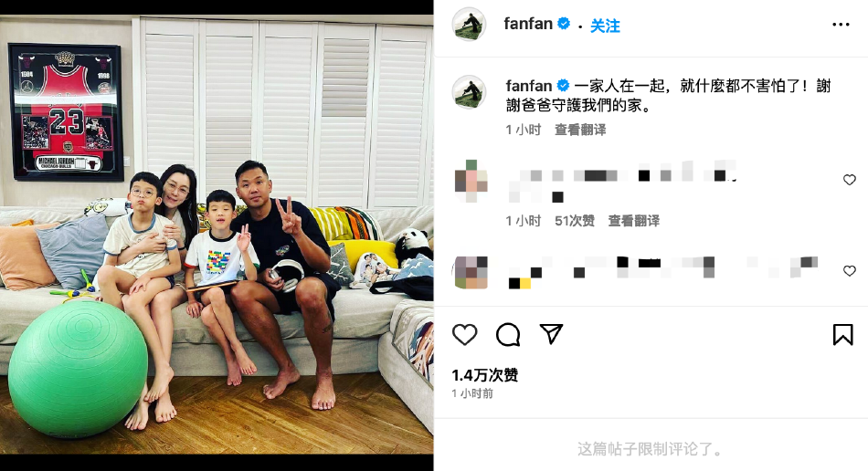Translate caption via 查看翻译
868x471 pixels.
click(580, 130)
